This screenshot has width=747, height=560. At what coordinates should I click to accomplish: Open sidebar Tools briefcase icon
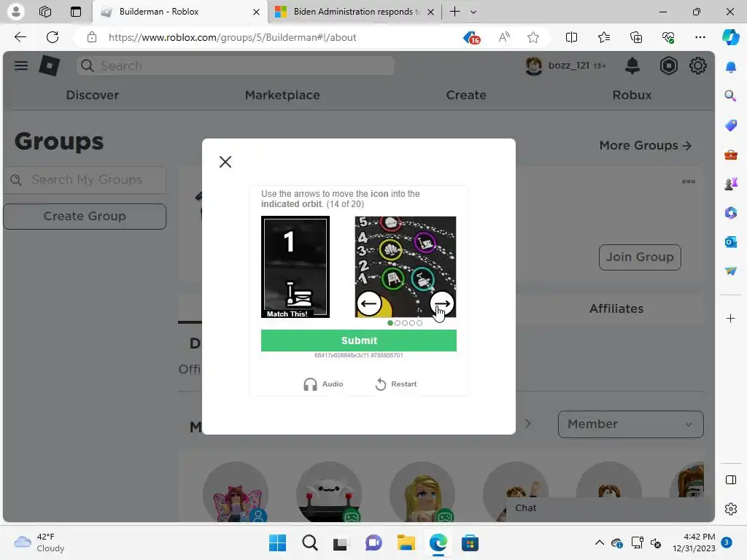[730, 155]
